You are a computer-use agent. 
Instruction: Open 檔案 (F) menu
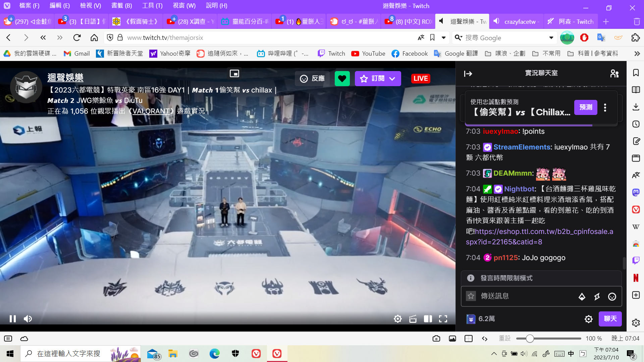29,6
